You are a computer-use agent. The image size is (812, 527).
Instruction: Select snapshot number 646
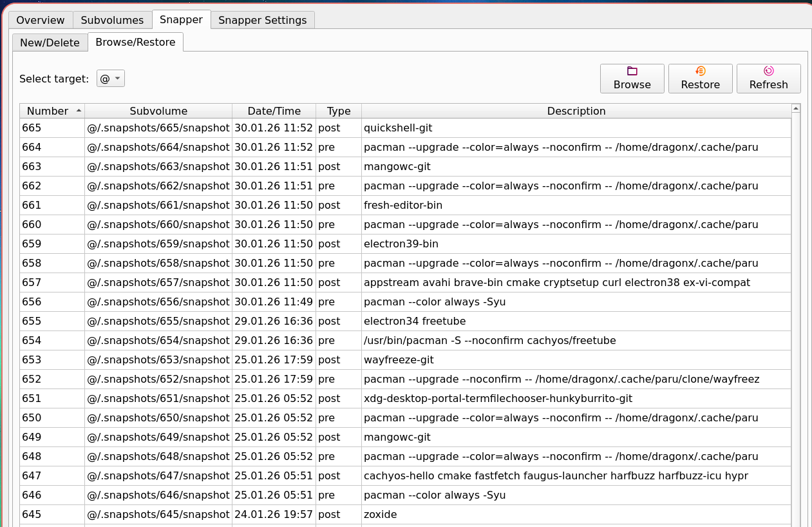[52, 495]
